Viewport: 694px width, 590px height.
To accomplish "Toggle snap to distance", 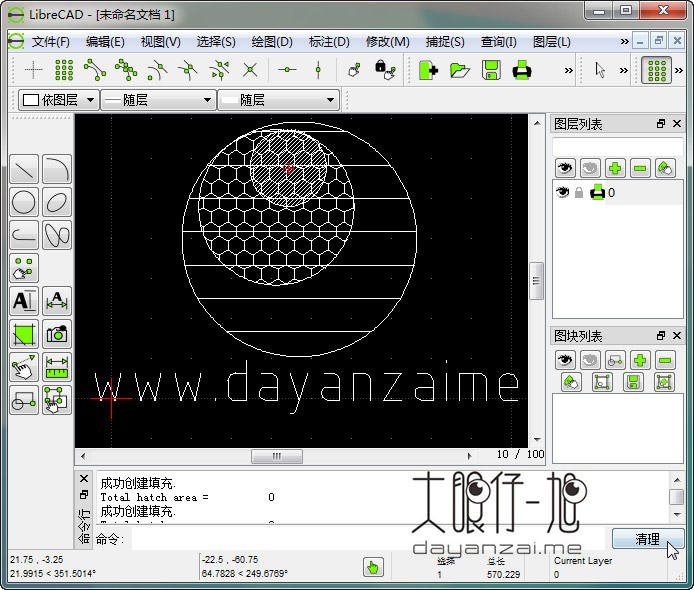I will coord(220,70).
